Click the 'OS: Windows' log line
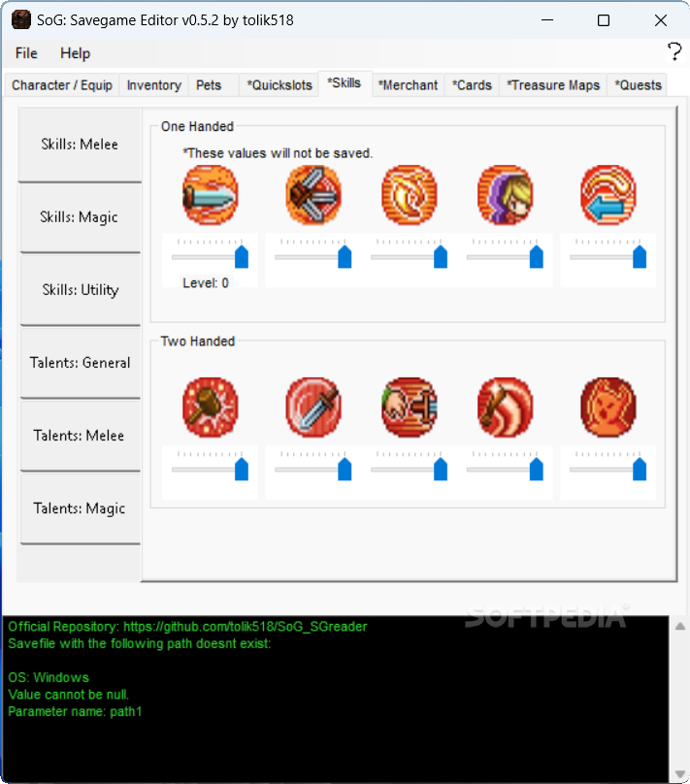Image resolution: width=690 pixels, height=784 pixels. tap(49, 677)
